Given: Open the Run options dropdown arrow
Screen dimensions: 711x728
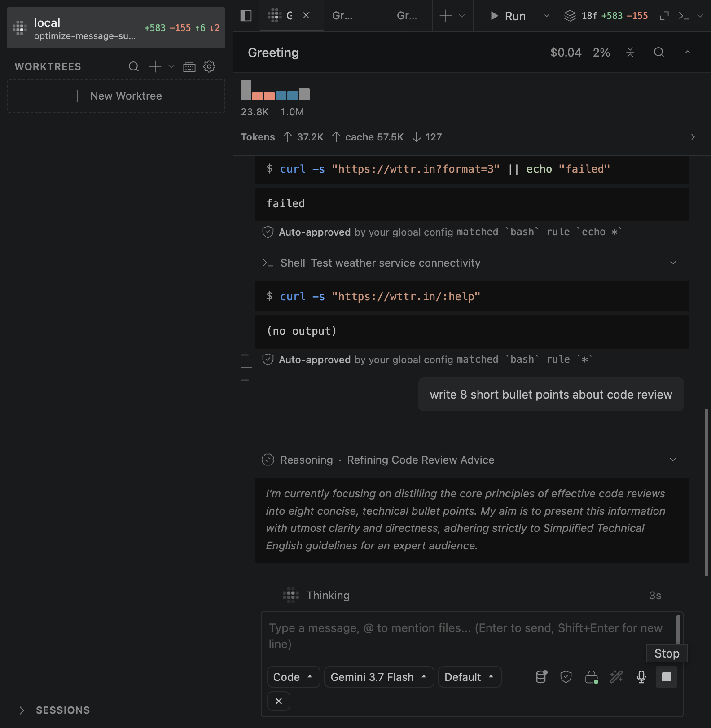Looking at the screenshot, I should tap(547, 16).
